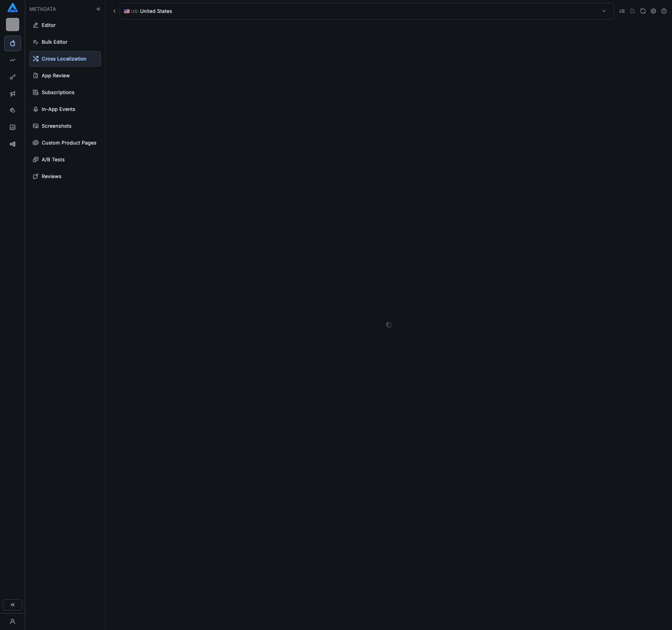
Task: Click the bar chart report icon
Action: click(x=13, y=127)
